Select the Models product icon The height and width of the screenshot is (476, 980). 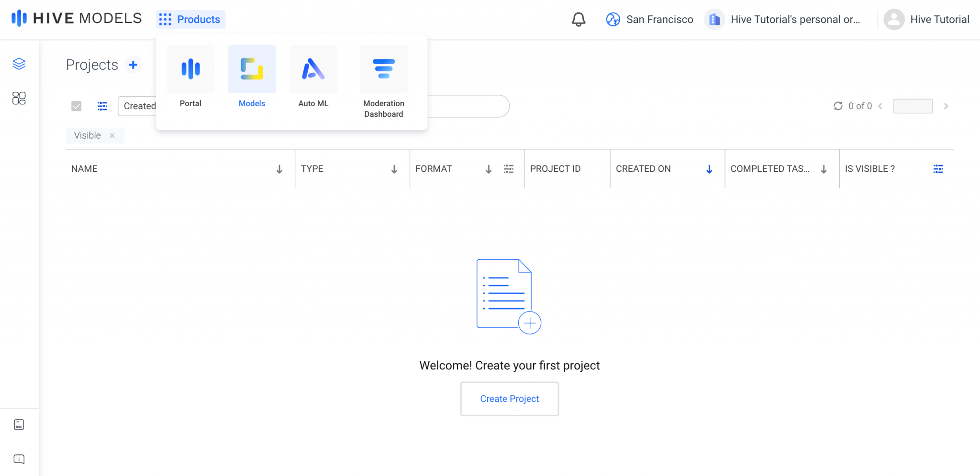point(251,68)
